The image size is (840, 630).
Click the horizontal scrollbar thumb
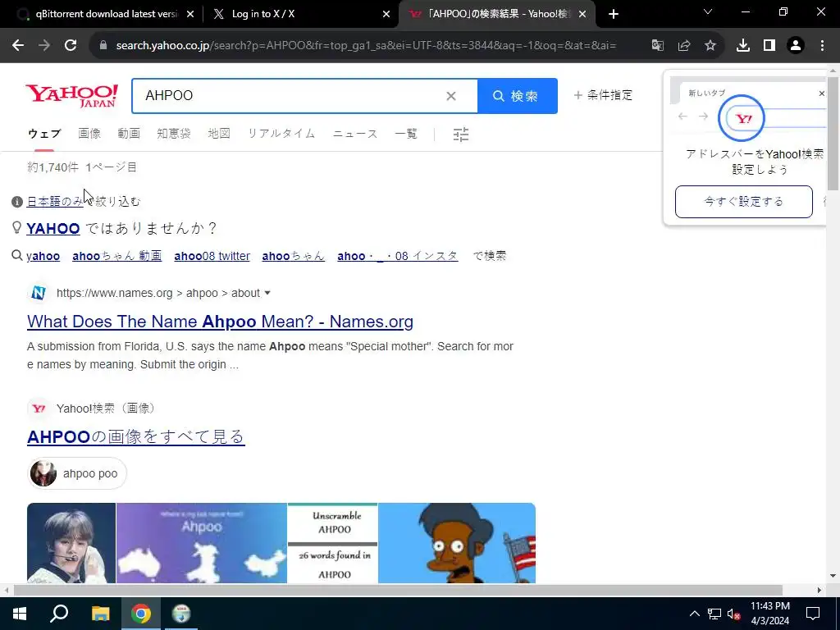(398, 590)
